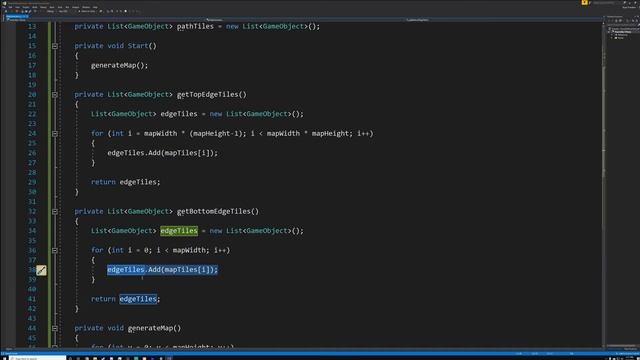Open the File menu
The height and width of the screenshot is (360, 640).
click(4, 7)
